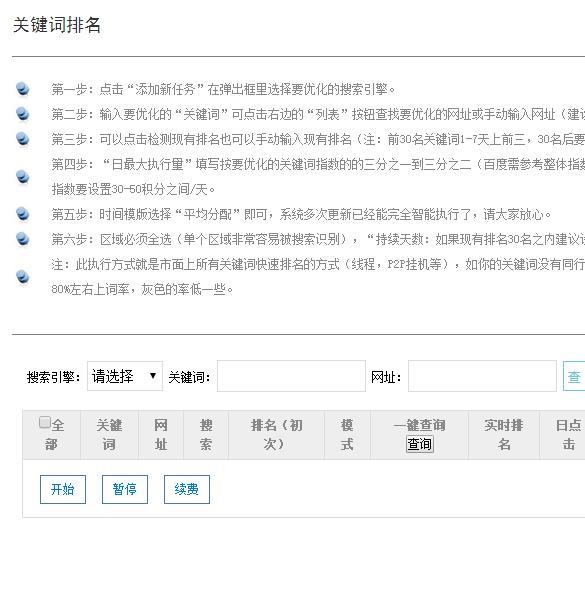Click the 续费 button
Image resolution: width=585 pixels, height=601 pixels.
[187, 489]
